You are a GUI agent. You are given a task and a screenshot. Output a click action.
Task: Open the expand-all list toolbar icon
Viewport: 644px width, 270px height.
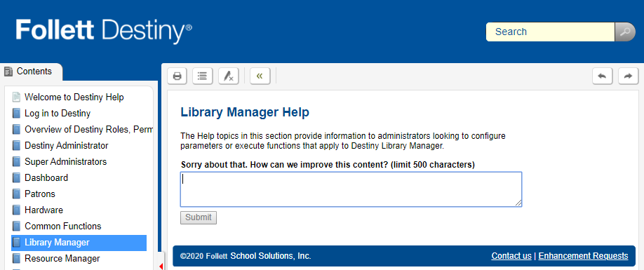coord(203,76)
